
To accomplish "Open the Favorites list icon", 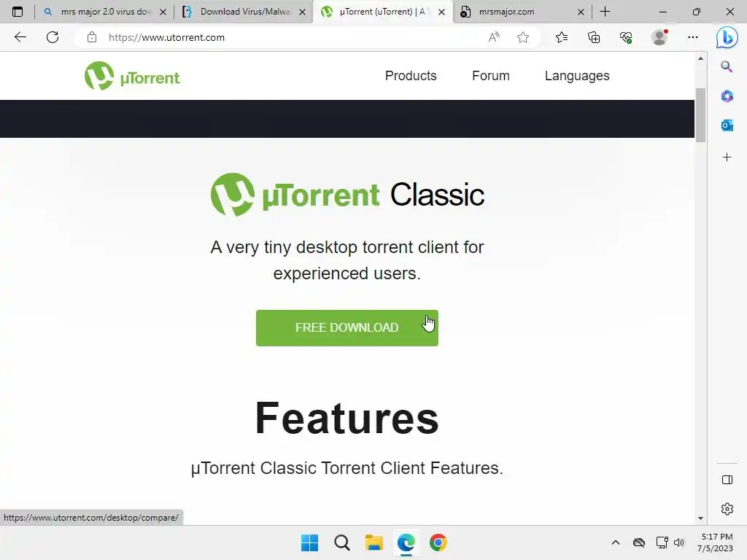I will point(562,37).
